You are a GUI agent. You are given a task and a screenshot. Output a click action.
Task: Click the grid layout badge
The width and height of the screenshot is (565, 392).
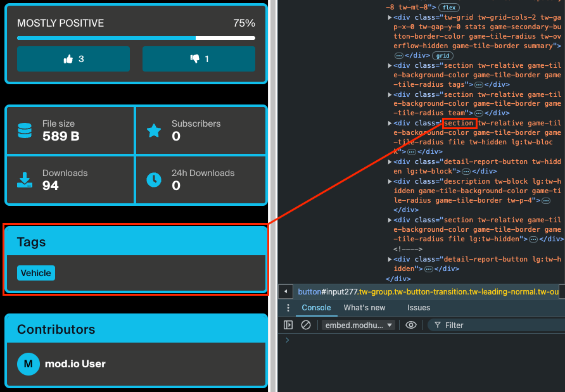443,56
